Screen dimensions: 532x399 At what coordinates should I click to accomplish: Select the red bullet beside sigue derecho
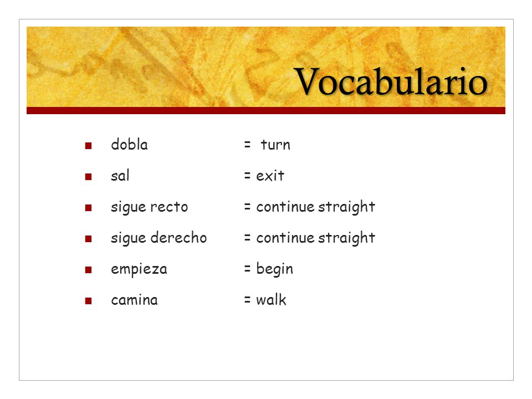[89, 239]
